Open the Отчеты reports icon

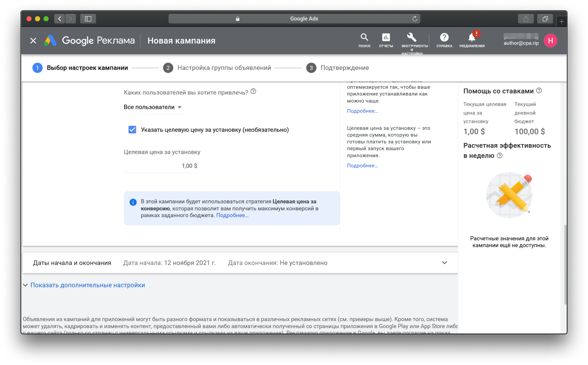click(x=386, y=40)
